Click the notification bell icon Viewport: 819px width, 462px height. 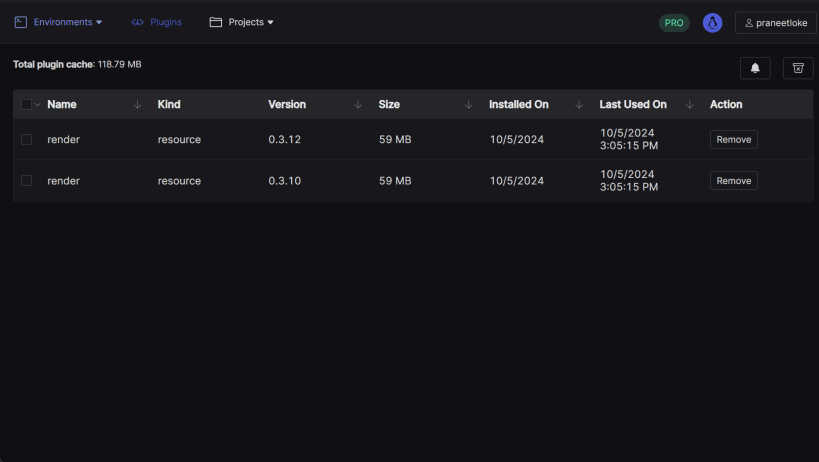click(x=755, y=68)
